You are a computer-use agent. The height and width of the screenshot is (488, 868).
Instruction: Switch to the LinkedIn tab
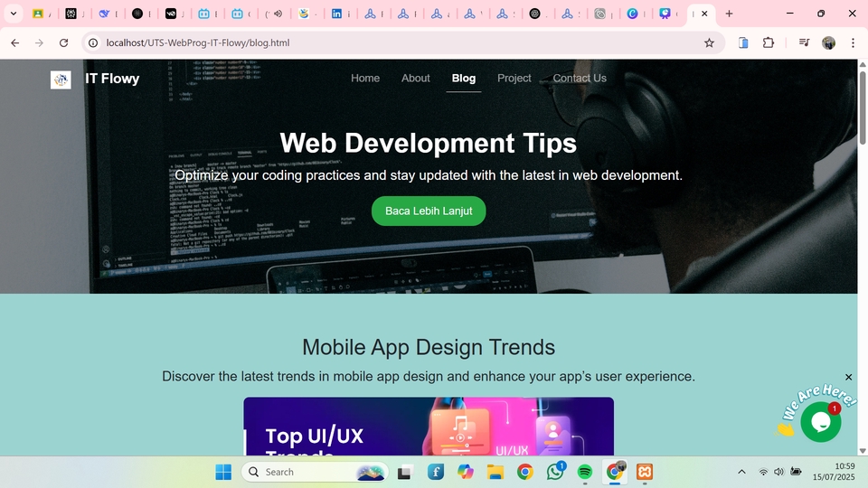[336, 14]
